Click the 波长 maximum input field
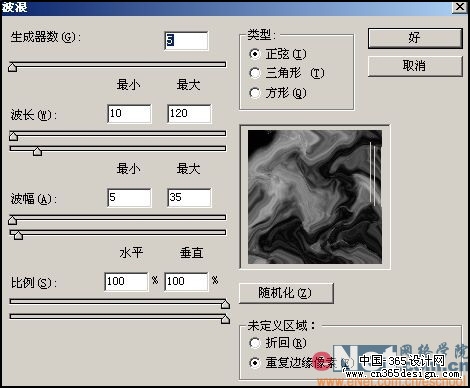The width and height of the screenshot is (470, 388). (189, 114)
